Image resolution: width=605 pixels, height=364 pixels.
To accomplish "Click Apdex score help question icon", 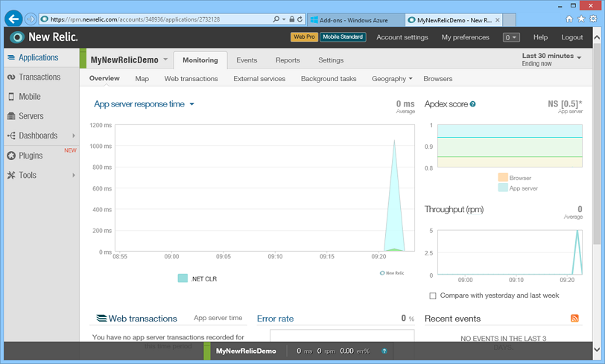I will (472, 104).
